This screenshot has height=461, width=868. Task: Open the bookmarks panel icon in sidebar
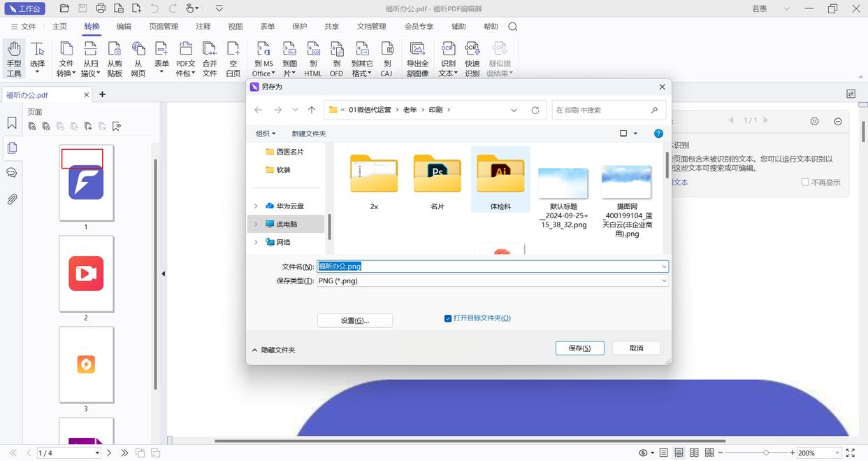(x=12, y=123)
